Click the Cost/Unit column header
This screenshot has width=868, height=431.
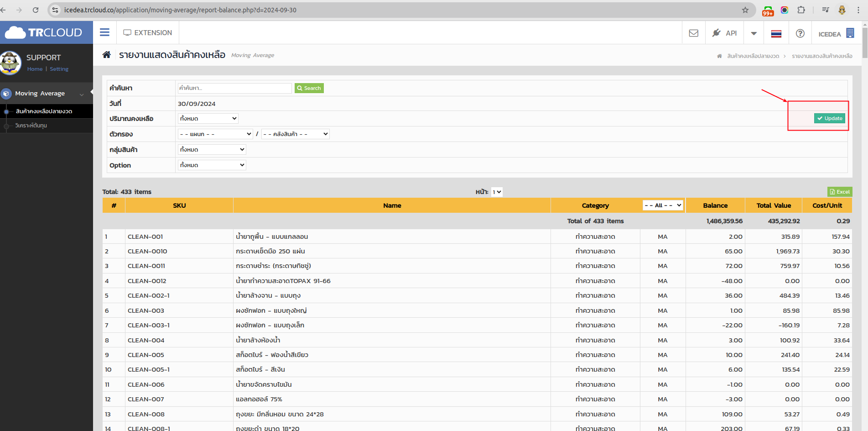pos(827,205)
